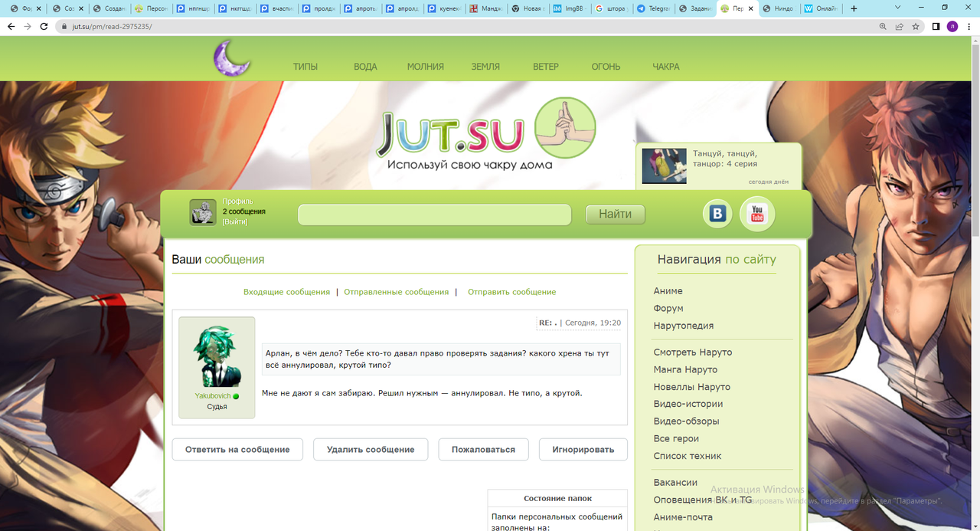Click the site lock icon in address bar
The image size is (980, 531).
click(64, 26)
